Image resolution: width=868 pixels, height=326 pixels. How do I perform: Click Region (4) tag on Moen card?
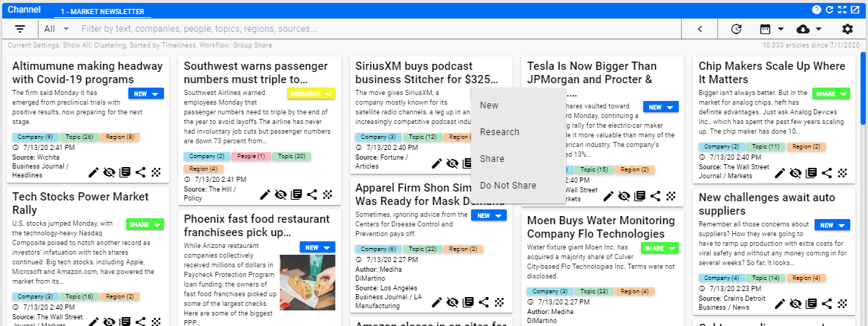pyautogui.click(x=635, y=291)
